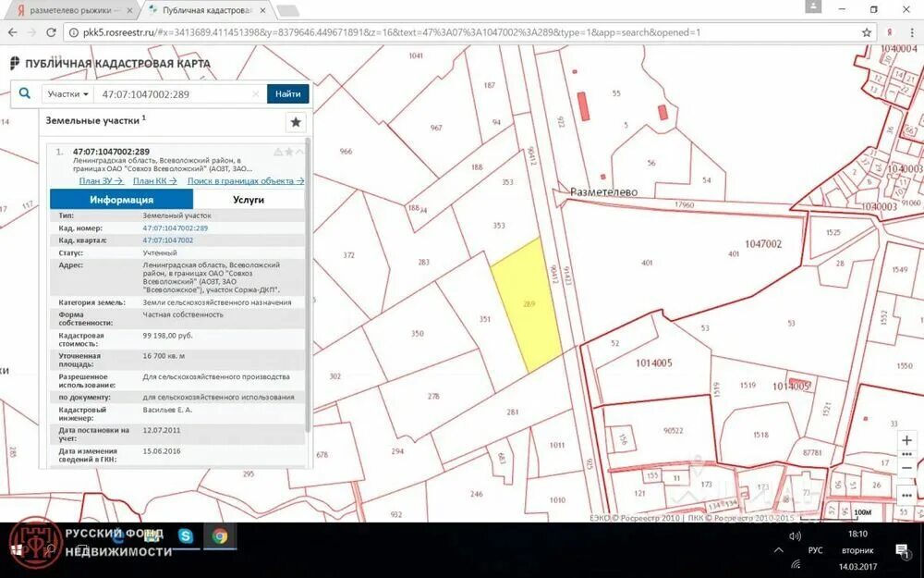Click parcel number 351 on the map
Image resolution: width=924 pixels, height=578 pixels.
(x=484, y=319)
